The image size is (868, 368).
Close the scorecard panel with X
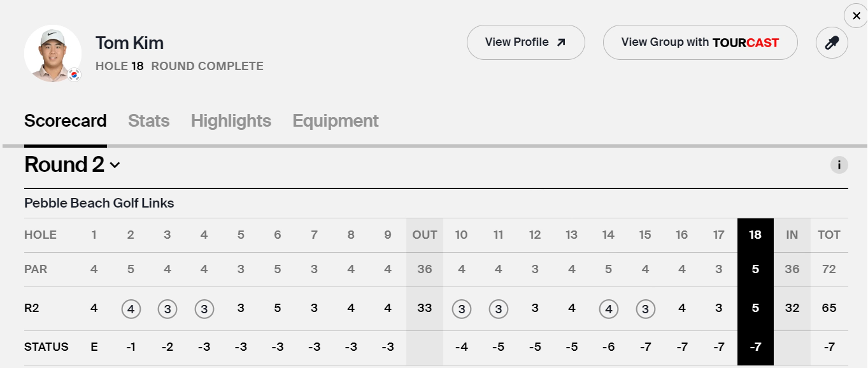click(856, 16)
